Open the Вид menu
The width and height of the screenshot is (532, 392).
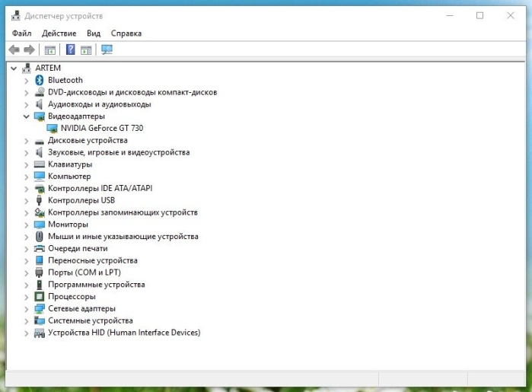tap(94, 33)
